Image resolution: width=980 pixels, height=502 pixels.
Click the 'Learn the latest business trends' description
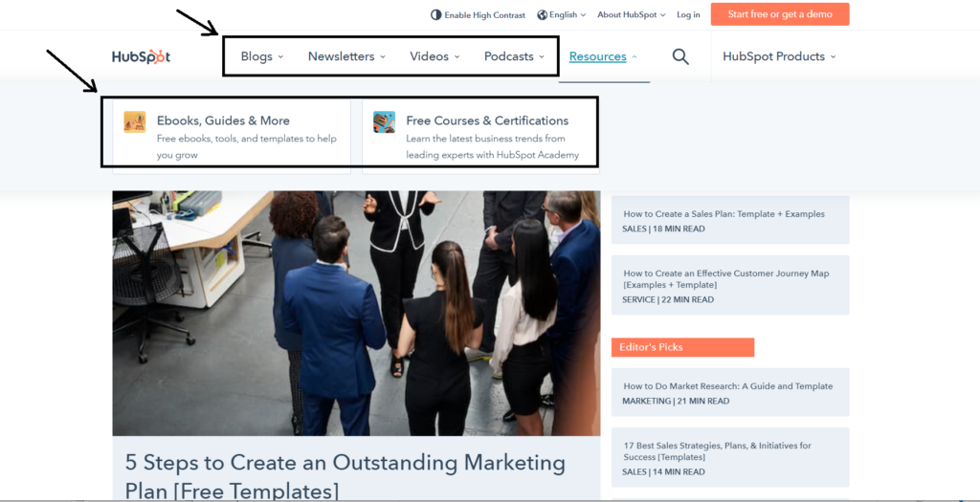coord(493,146)
